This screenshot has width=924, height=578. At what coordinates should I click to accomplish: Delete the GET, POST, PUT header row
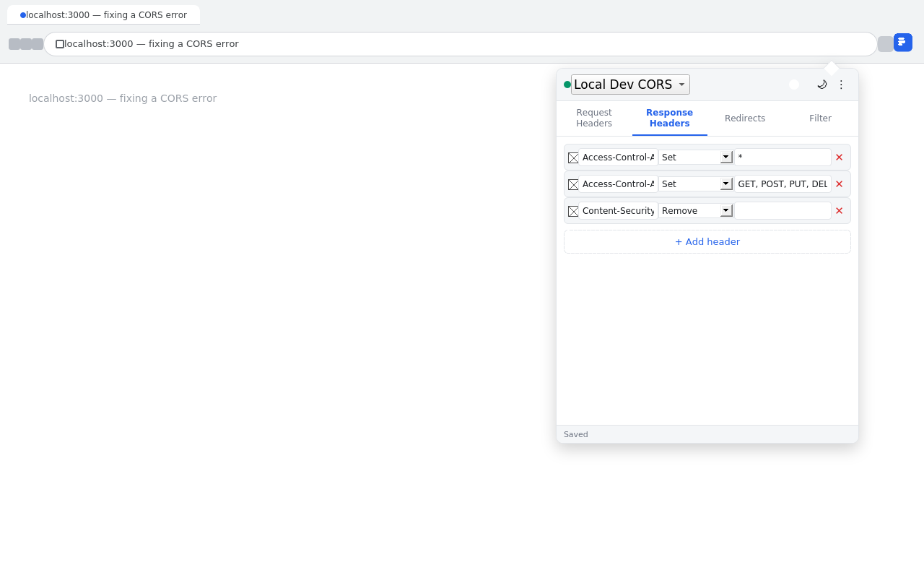(839, 184)
